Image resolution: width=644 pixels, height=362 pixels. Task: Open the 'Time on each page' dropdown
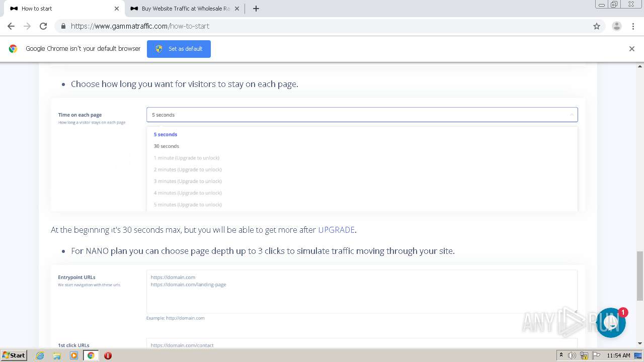(362, 115)
